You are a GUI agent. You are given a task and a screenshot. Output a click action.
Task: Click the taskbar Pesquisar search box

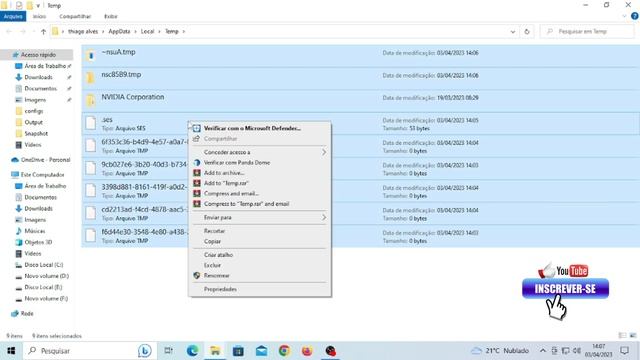pyautogui.click(x=90, y=351)
